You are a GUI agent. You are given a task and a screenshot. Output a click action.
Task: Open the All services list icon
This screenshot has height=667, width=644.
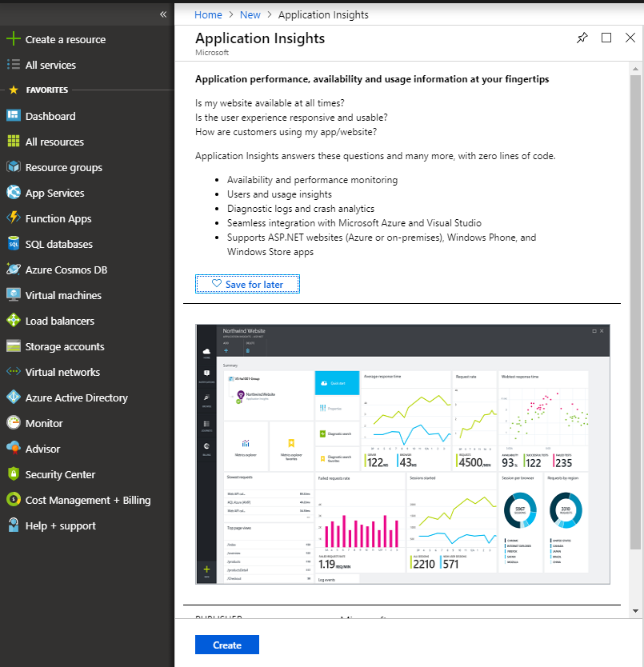(13, 65)
